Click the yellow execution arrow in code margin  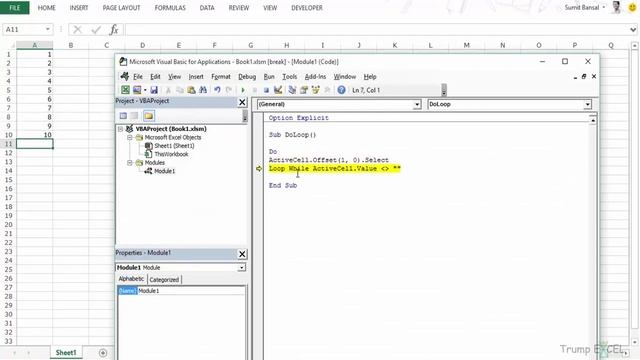pyautogui.click(x=259, y=168)
